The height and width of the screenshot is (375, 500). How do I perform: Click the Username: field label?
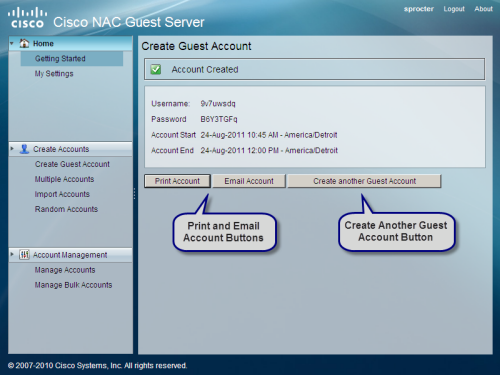171,104
